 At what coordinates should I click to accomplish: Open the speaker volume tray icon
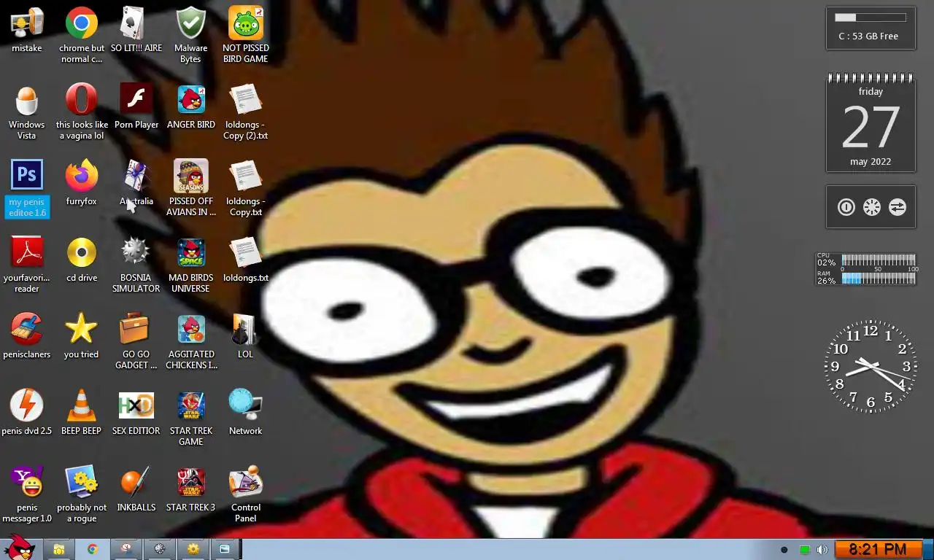(822, 550)
